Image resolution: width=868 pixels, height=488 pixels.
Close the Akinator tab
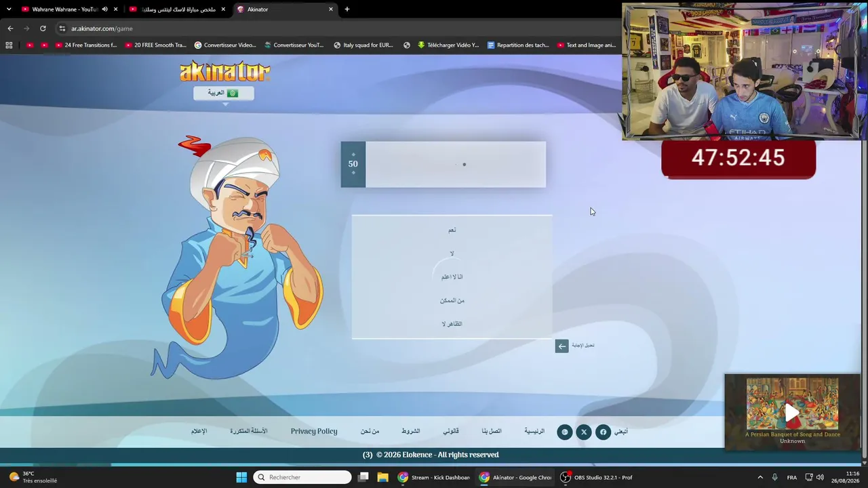pos(331,9)
